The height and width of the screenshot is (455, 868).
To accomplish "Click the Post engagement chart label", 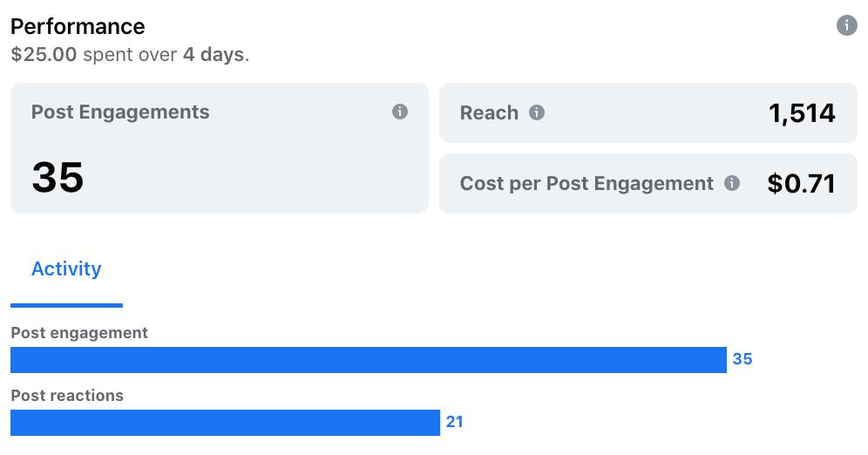I will (x=79, y=333).
